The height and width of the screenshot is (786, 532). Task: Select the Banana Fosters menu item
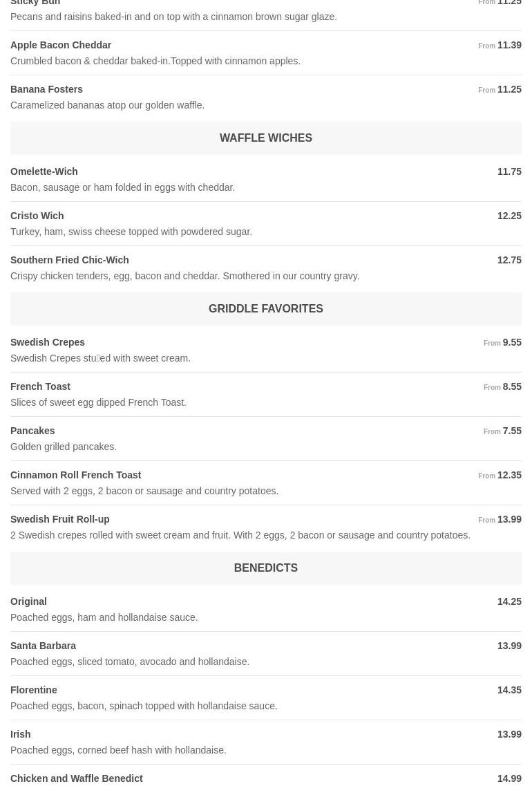point(47,90)
